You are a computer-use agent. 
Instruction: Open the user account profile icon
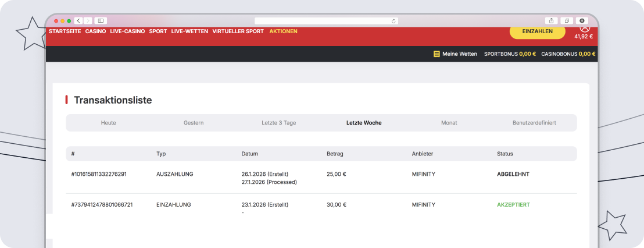point(584,27)
